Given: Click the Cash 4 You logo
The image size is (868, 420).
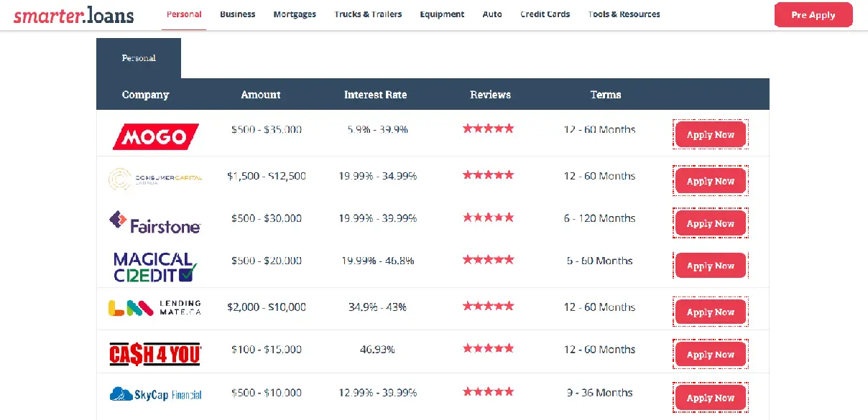Looking at the screenshot, I should click(155, 354).
